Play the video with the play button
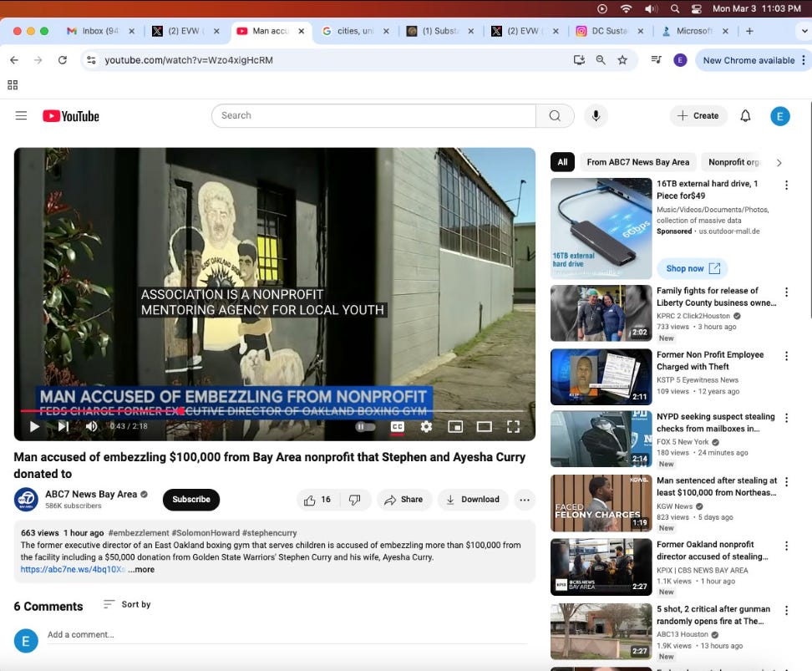812x671 pixels. coord(34,426)
